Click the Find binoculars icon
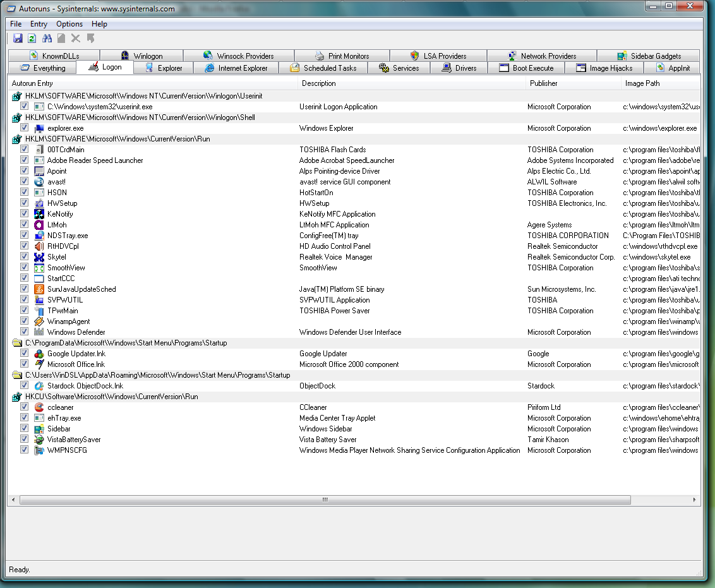Screen dimensions: 715x588 coord(46,39)
